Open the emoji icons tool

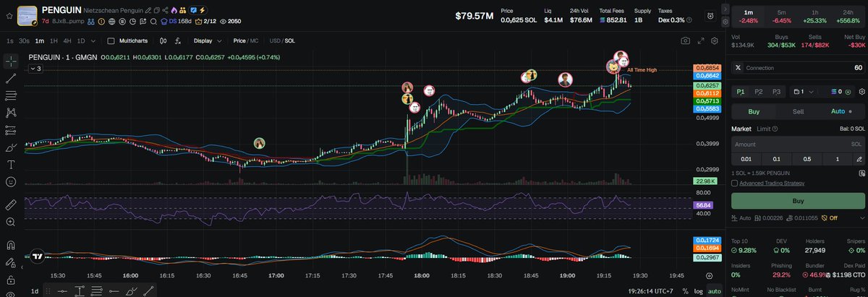[12, 181]
